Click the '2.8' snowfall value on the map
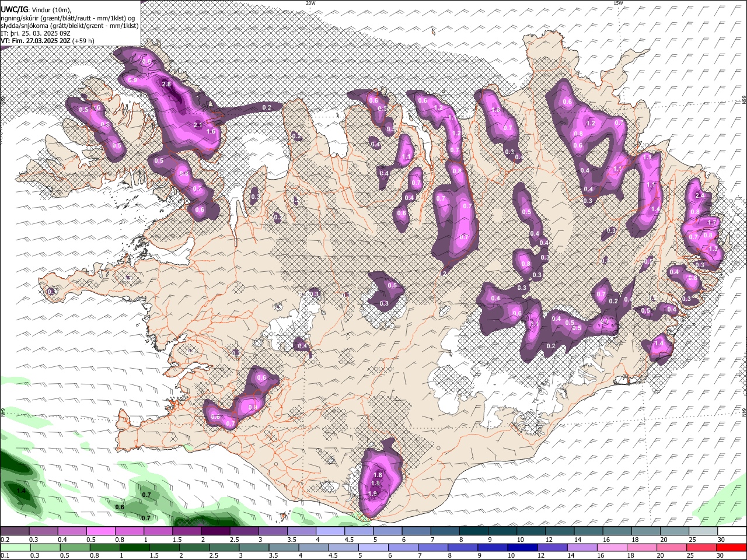The width and height of the screenshot is (747, 560). click(166, 84)
